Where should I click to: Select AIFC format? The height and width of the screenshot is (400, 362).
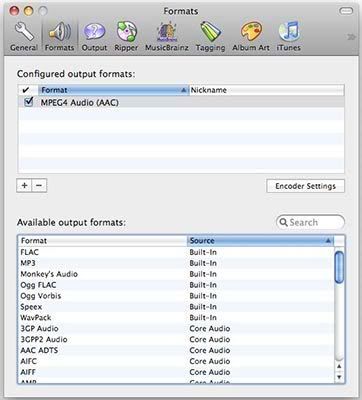(x=176, y=361)
